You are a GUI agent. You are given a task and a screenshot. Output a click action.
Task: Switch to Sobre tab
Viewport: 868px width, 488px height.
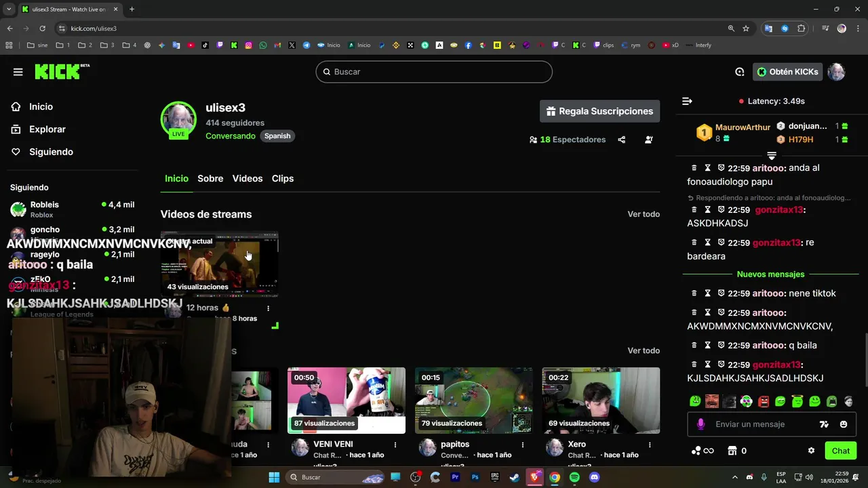click(210, 178)
